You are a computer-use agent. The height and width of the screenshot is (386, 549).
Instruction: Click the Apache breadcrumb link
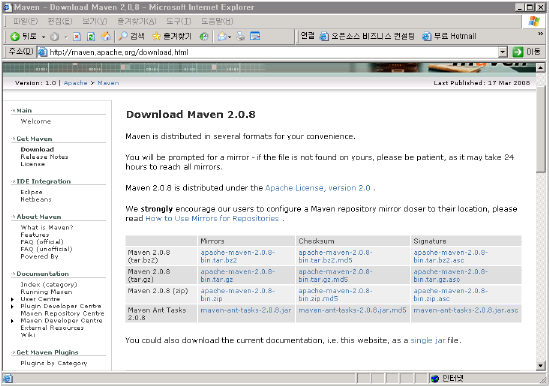[x=75, y=83]
